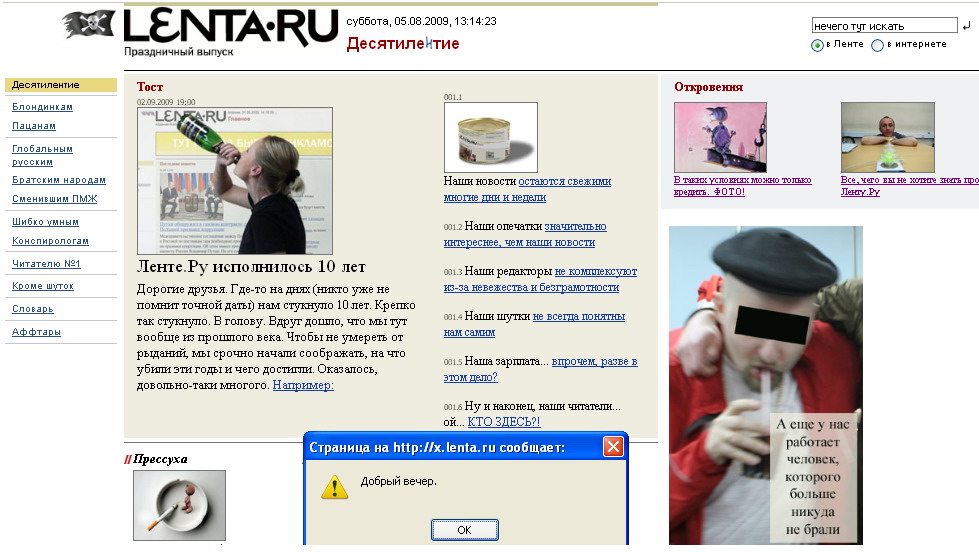Open the Кроме шуток sidebar link
The height and width of the screenshot is (552, 979).
(x=42, y=286)
